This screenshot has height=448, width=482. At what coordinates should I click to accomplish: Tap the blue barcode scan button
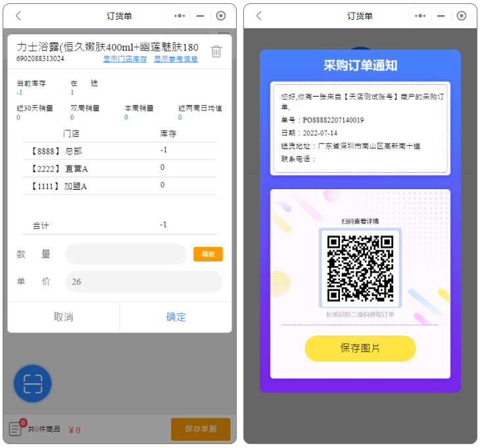(33, 384)
